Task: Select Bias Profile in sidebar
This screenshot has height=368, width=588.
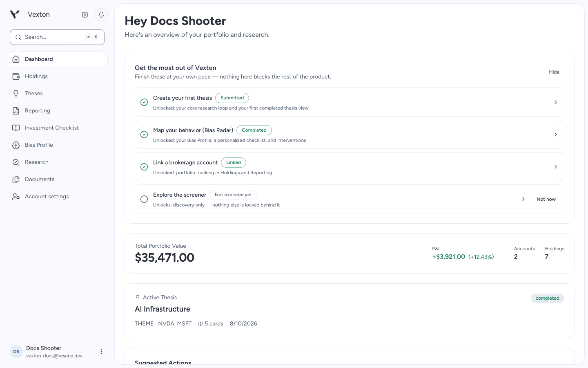Action: click(x=57, y=145)
